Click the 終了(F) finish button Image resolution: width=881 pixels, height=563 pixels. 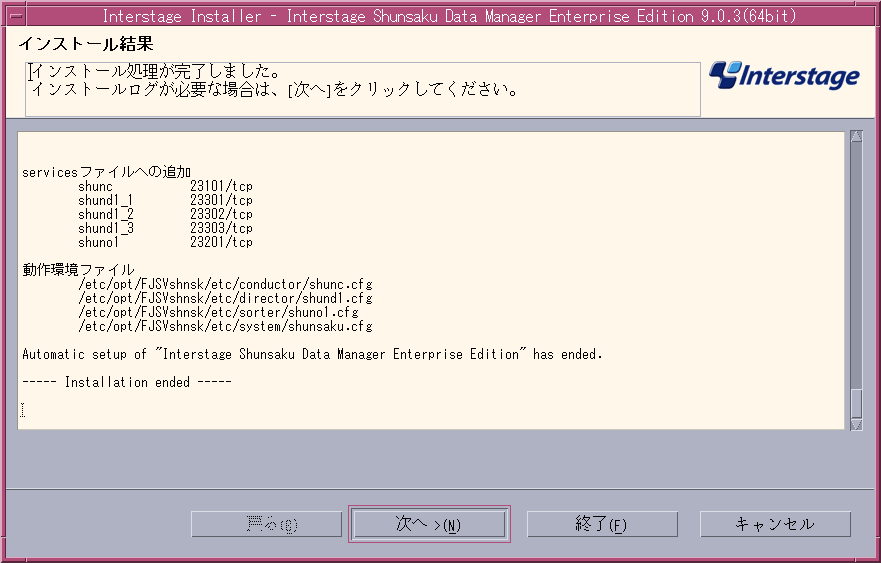coord(602,524)
